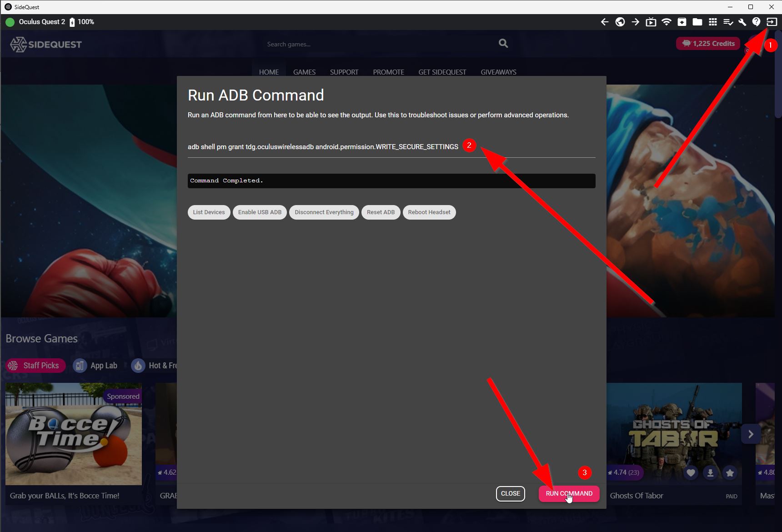This screenshot has height=532, width=782.
Task: Star the Ghosts Of Tabor listing
Action: (x=730, y=473)
